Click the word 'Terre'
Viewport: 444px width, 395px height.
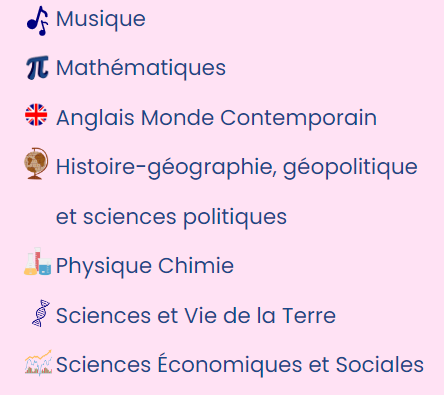[x=309, y=316]
